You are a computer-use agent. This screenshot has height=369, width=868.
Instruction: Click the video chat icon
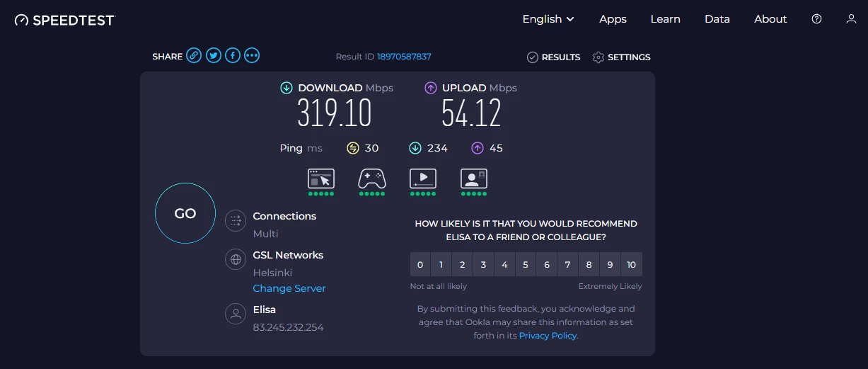tap(474, 178)
